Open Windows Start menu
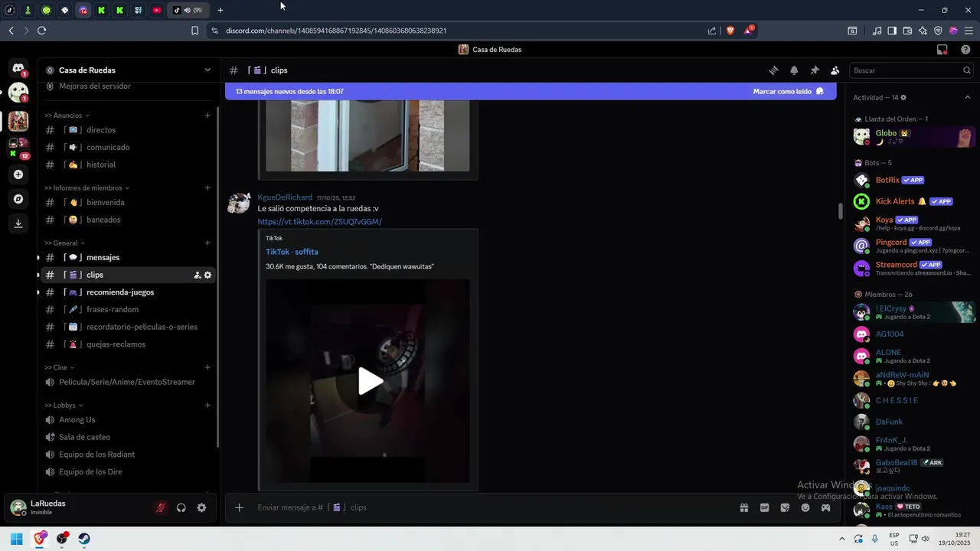980x551 pixels. [17, 539]
